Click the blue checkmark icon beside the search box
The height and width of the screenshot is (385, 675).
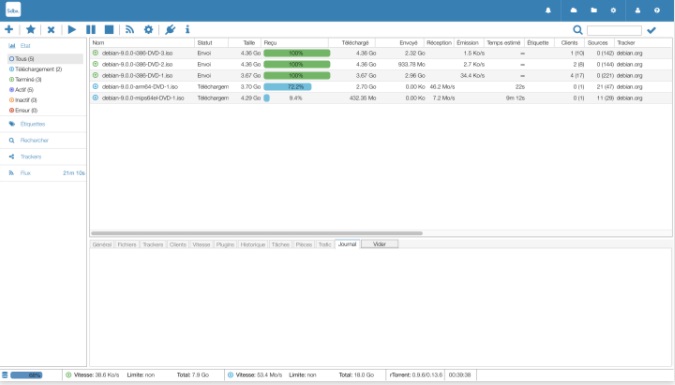point(651,30)
